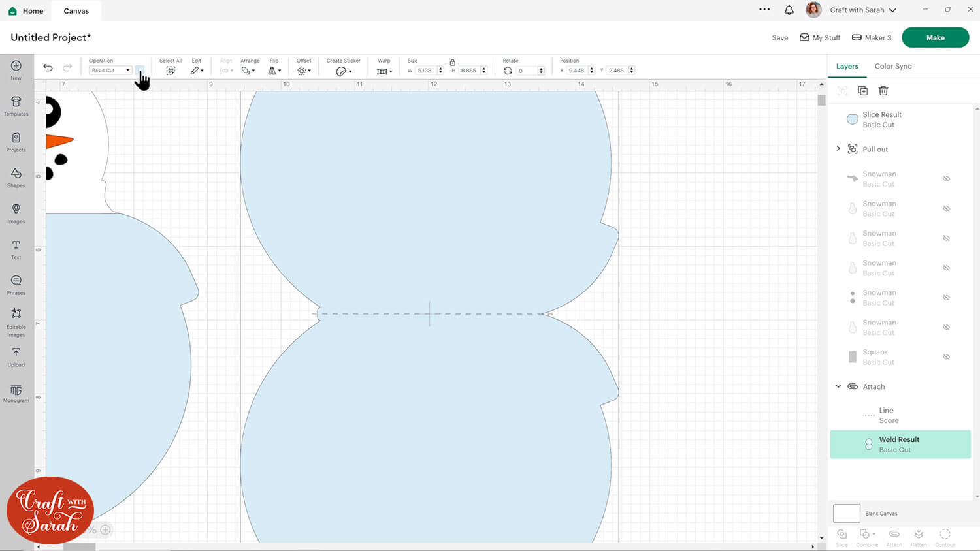Delete layer using the trash icon
Viewport: 980px width, 551px height.
(883, 91)
